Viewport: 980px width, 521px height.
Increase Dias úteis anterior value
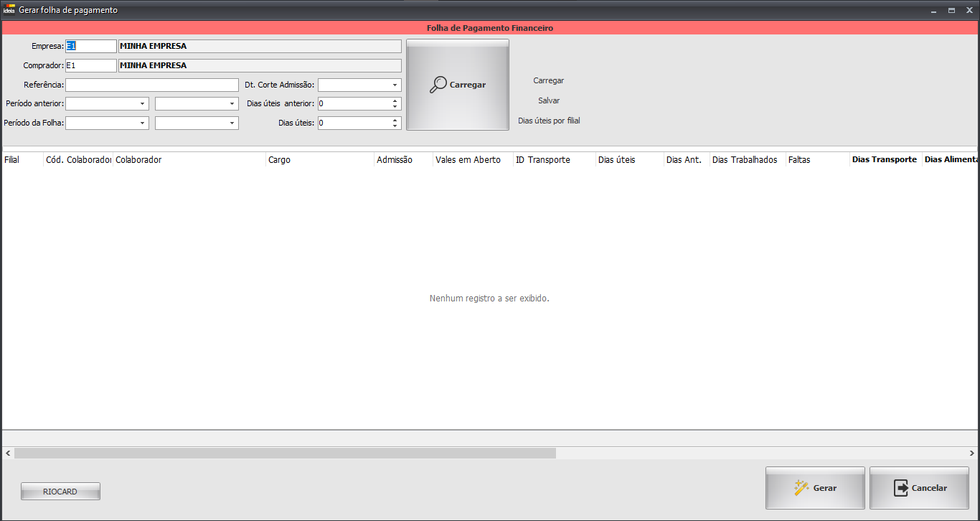(395, 100)
